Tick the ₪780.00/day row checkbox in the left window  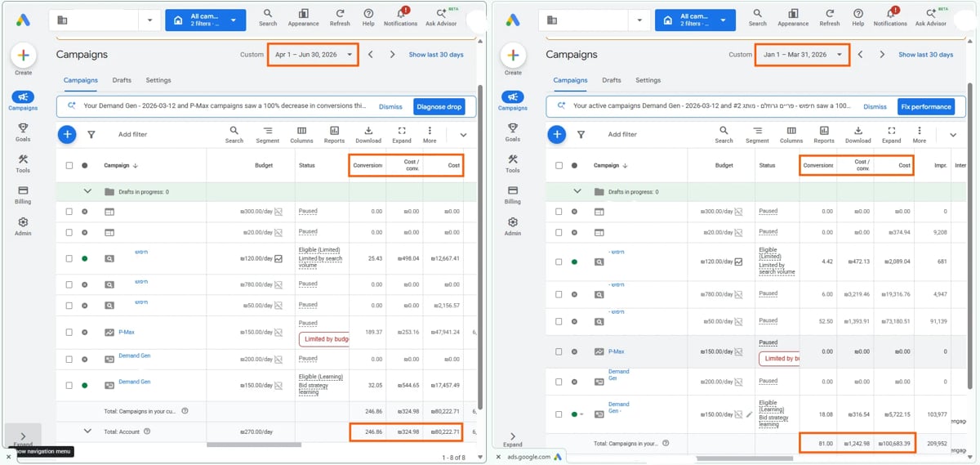(x=69, y=285)
